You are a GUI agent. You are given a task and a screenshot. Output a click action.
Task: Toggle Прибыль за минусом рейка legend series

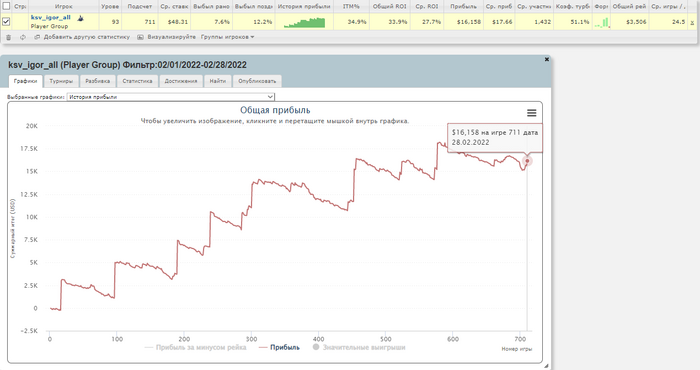point(196,347)
